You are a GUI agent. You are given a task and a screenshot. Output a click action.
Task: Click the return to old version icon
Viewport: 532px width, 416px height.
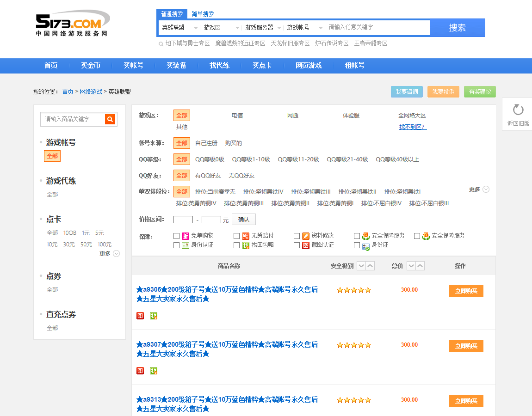(518, 110)
